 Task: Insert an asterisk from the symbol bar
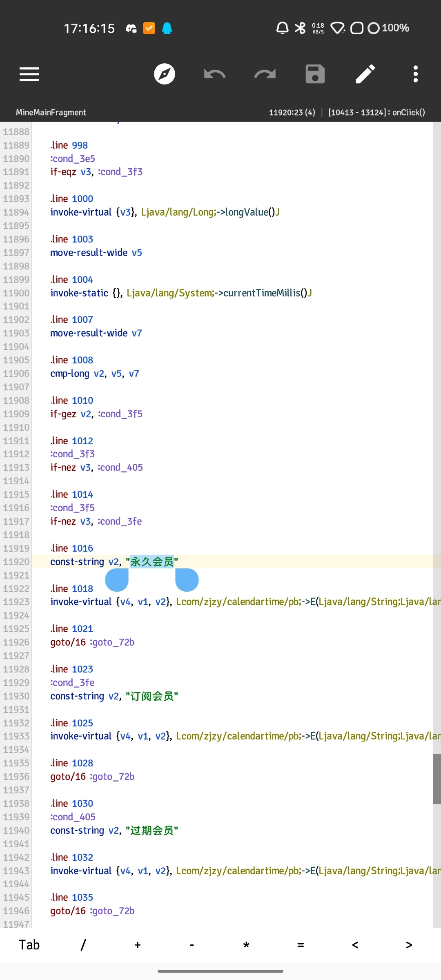click(246, 945)
